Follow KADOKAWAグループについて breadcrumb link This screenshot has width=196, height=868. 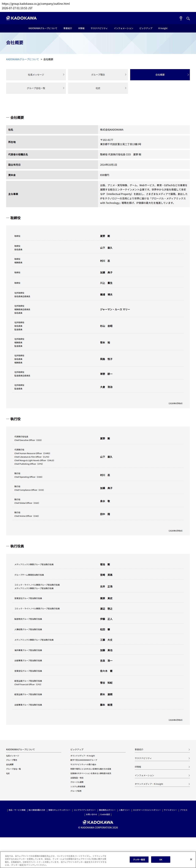(x=23, y=59)
